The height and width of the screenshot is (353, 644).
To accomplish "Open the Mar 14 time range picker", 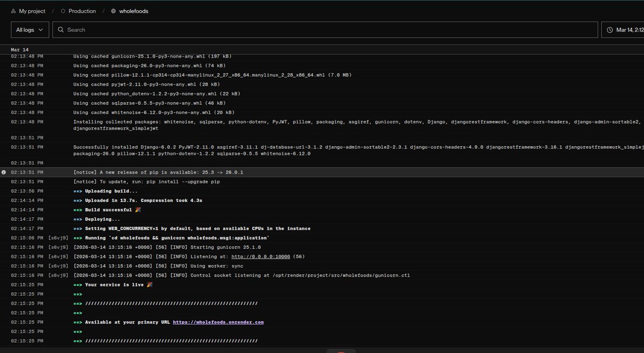I will (623, 30).
